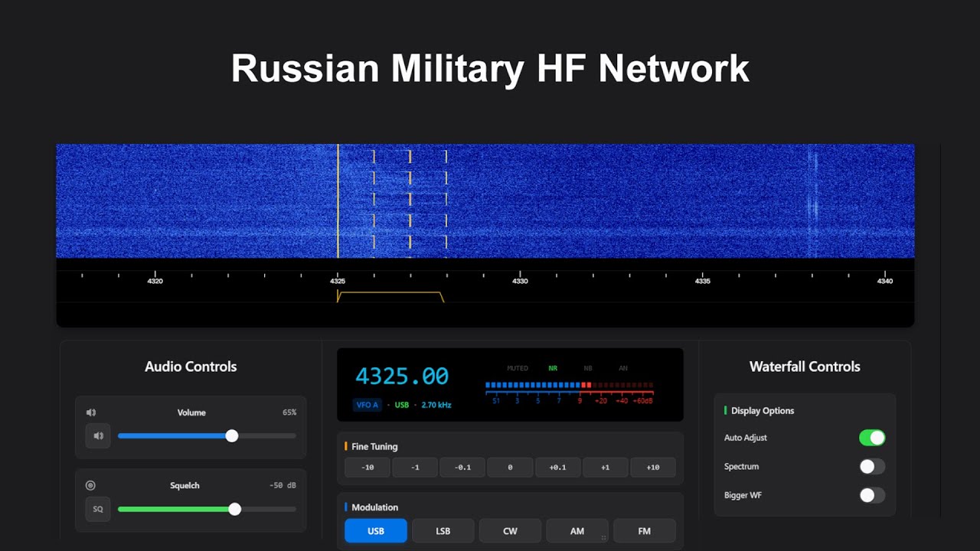Click the AN indicator
Image resolution: width=980 pixels, height=551 pixels.
(623, 368)
